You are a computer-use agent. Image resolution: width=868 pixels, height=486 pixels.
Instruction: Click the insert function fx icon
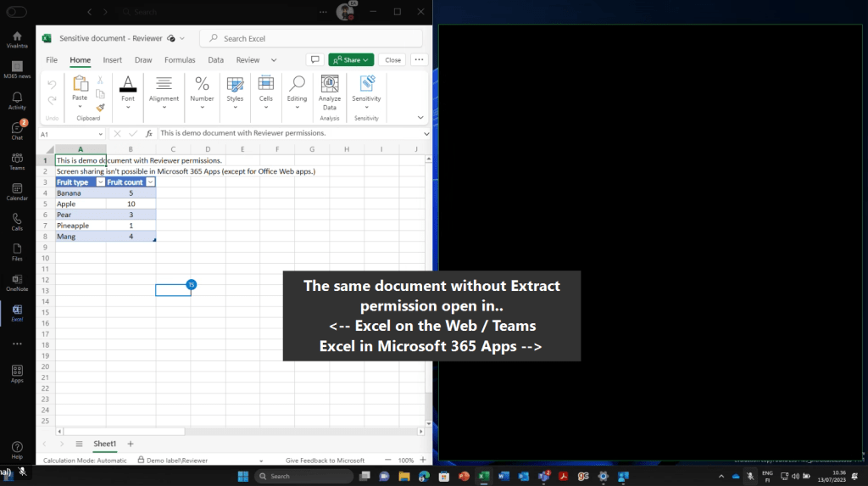[x=149, y=134]
